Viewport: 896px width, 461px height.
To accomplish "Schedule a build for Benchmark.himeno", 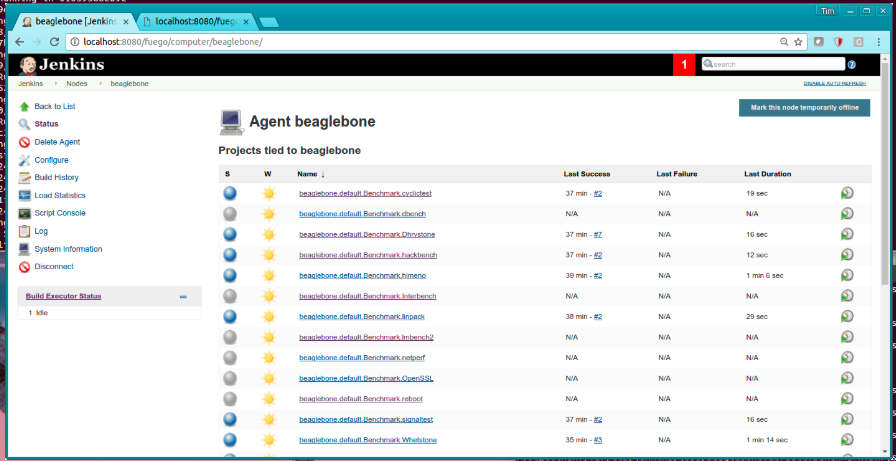I will tap(847, 275).
